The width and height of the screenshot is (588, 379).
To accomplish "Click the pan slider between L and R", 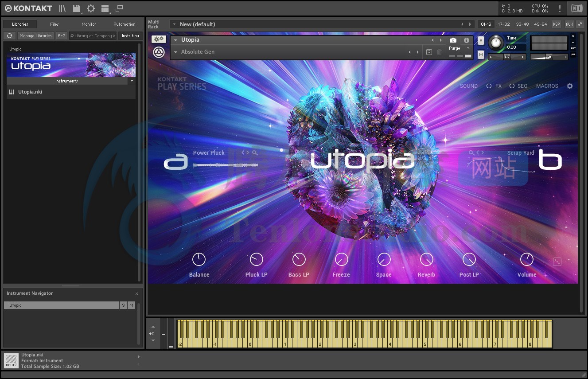I will pos(507,57).
